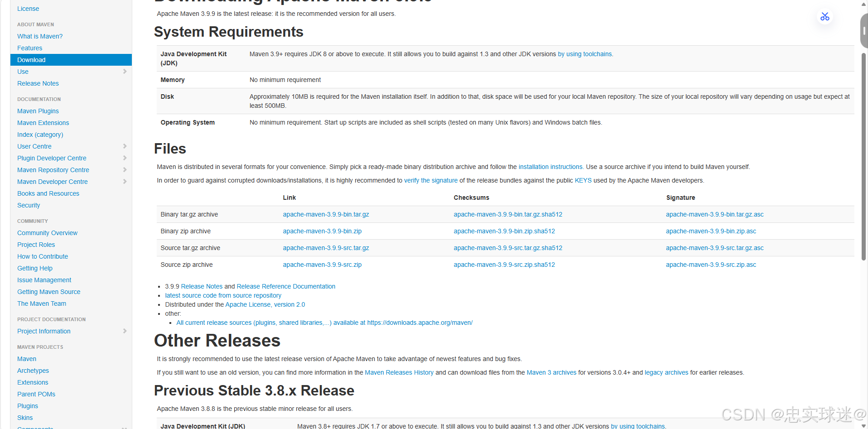Select the highlighted Download menu item
Screen dimensions: 868x429
click(71, 60)
